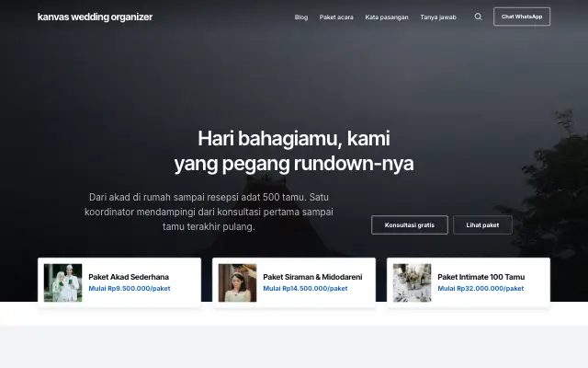Select the Paket Akad Sederhana title
The height and width of the screenshot is (368, 588).
pos(129,277)
